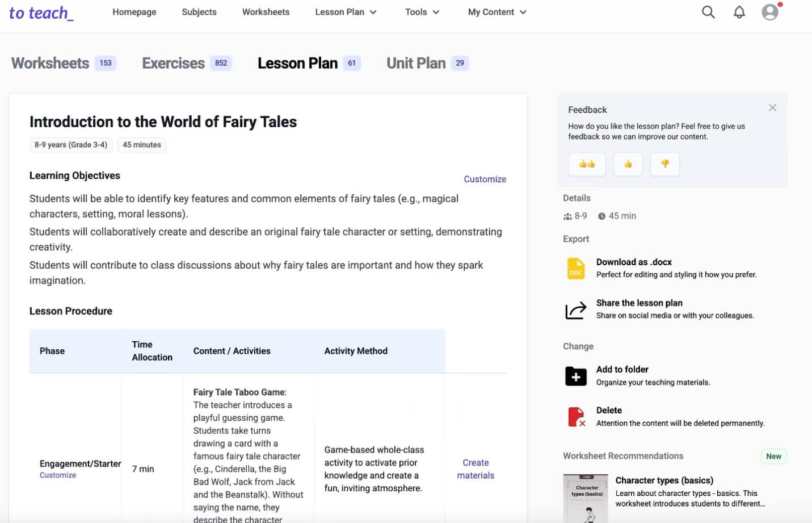The height and width of the screenshot is (523, 812).
Task: Click the 8-9 age group icon in Details
Action: 567,216
